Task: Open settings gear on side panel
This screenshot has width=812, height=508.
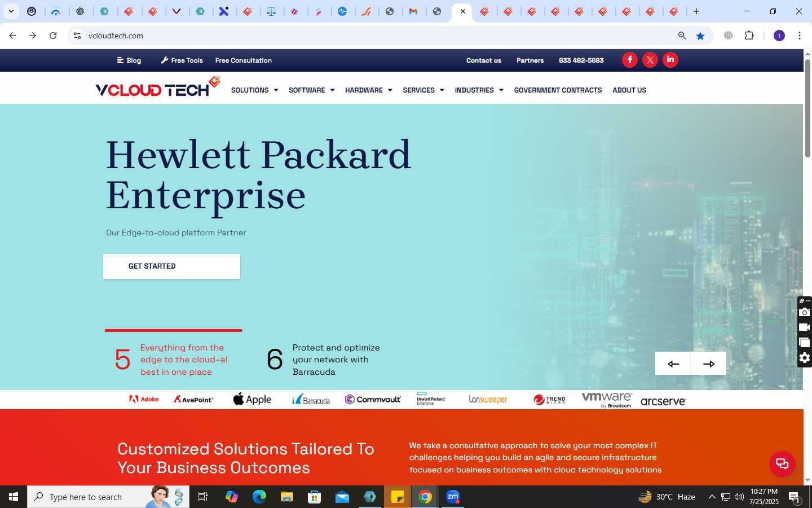Action: pos(805,358)
